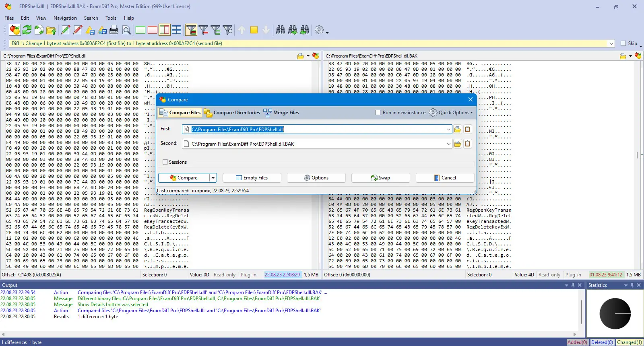Expand the small arrow next to toolbar gear
The width and height of the screenshot is (644, 346).
click(x=327, y=32)
